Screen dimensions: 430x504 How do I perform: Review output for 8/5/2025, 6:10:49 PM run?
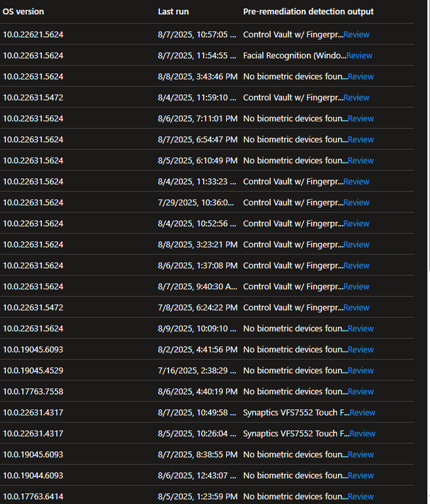(x=361, y=161)
